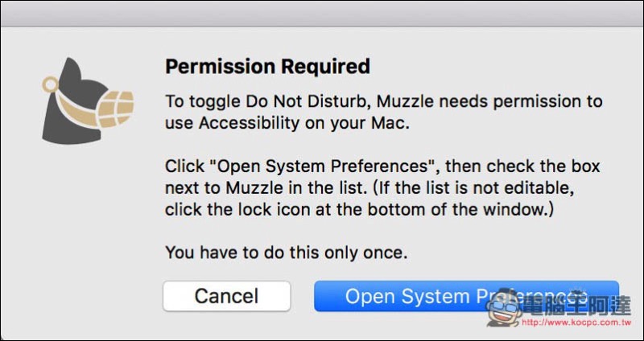Image resolution: width=644 pixels, height=341 pixels.
Task: Click the dog's pointed gray ear
Action: click(x=72, y=73)
